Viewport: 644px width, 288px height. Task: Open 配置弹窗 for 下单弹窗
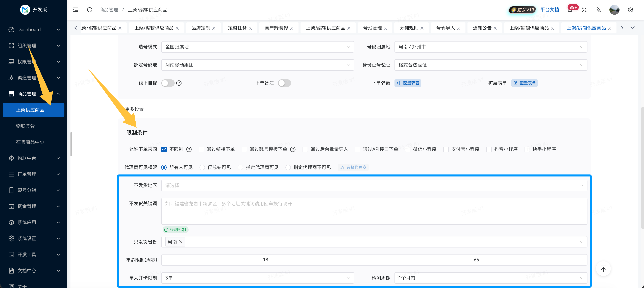[x=408, y=83]
